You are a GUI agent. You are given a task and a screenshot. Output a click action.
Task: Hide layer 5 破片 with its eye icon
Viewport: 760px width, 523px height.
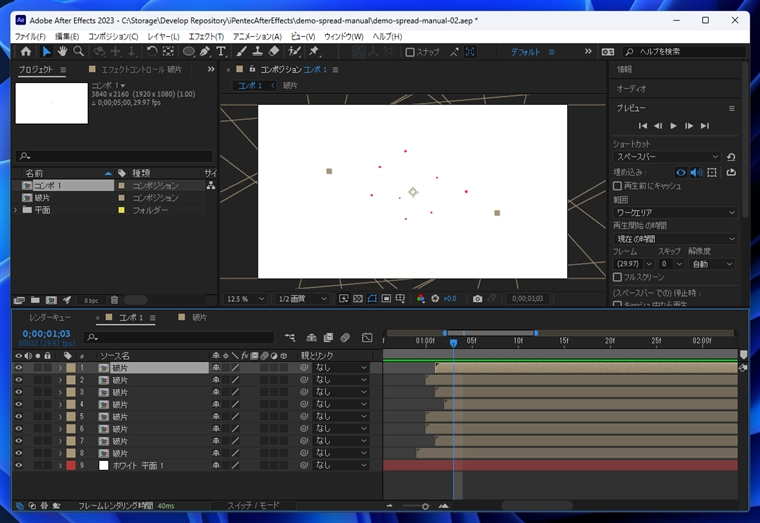18,416
